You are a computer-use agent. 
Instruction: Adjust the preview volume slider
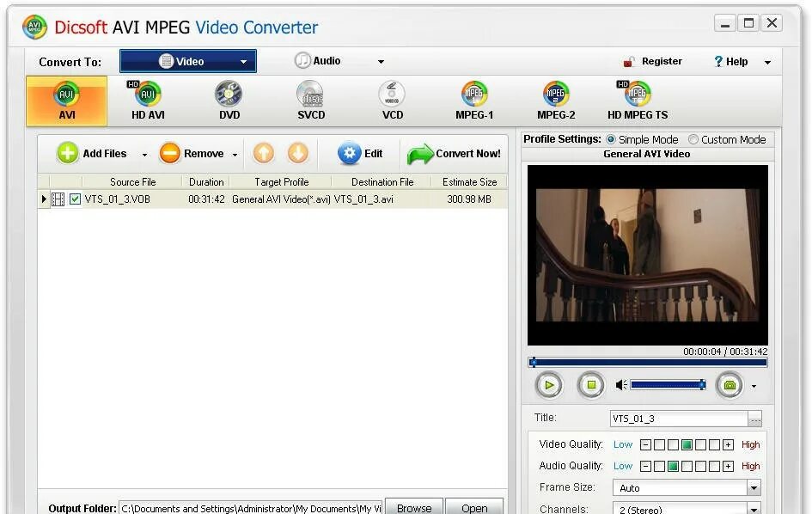[668, 384]
